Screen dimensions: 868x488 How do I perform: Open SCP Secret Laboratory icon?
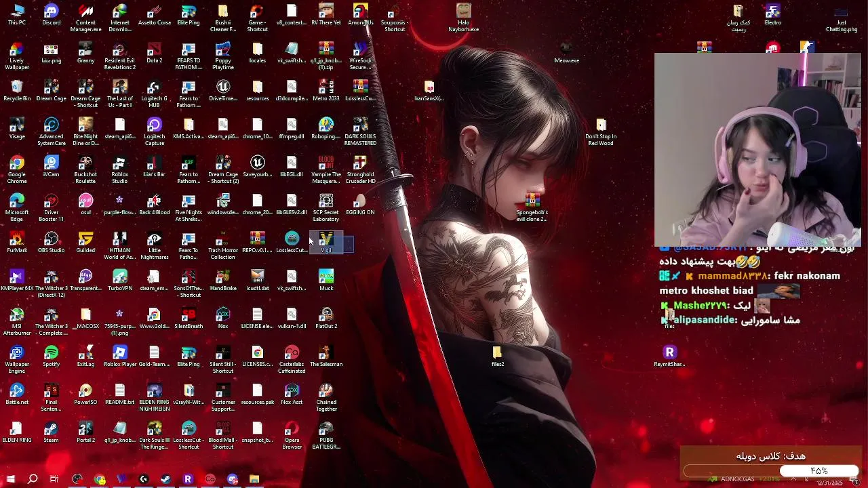pyautogui.click(x=326, y=208)
